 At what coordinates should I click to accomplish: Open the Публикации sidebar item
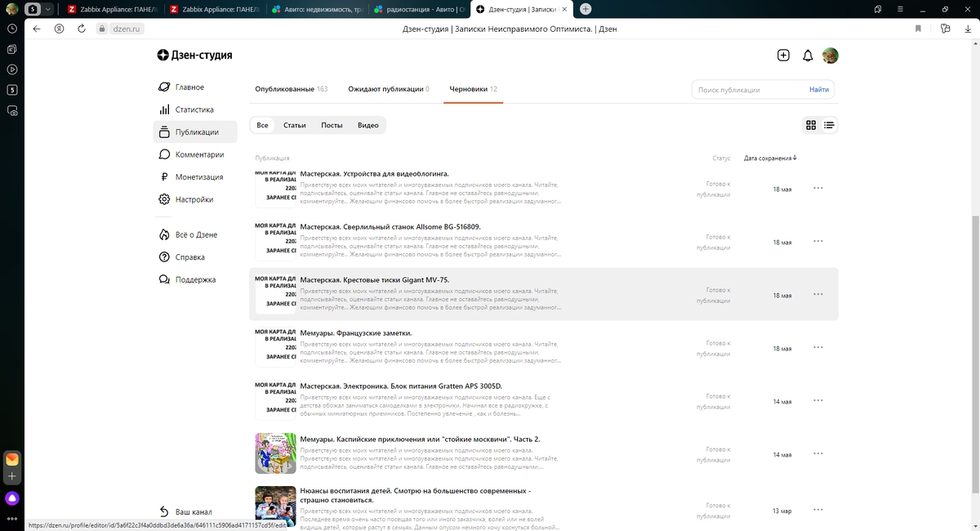[x=197, y=132]
